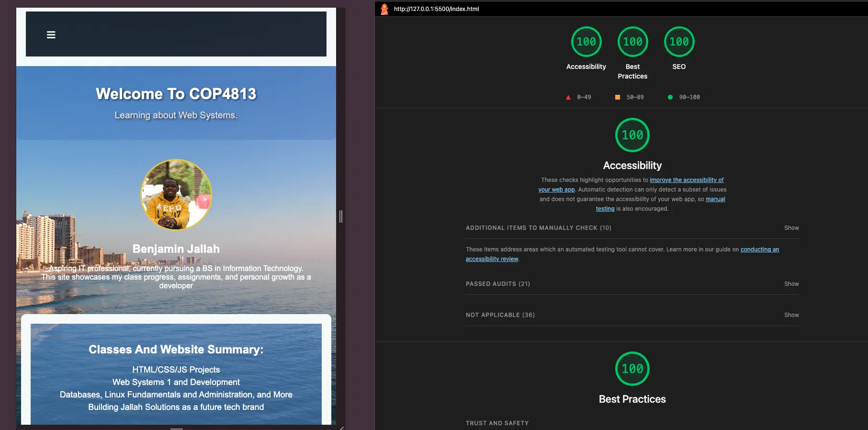
Task: Grab the vertical viewport resize handle
Action: (x=341, y=216)
